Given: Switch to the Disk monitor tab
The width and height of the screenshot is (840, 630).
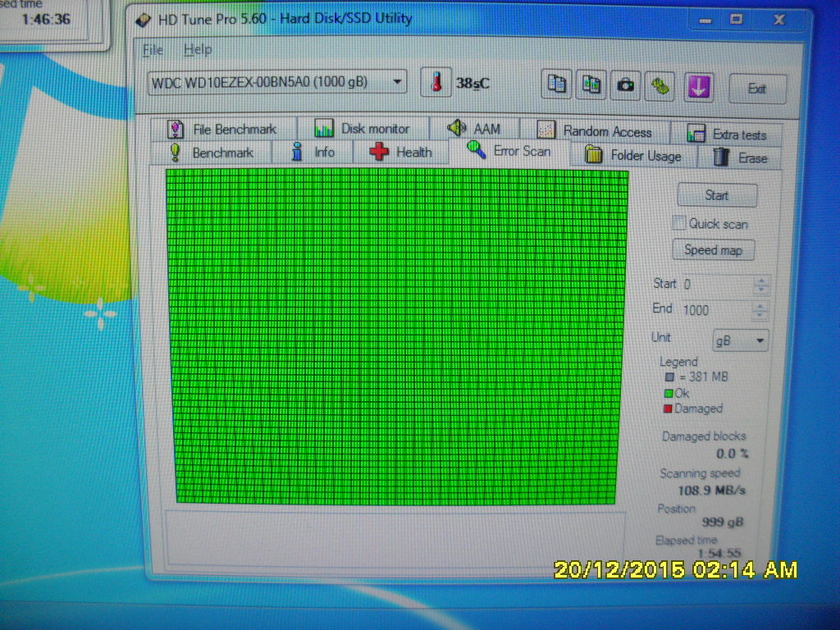Looking at the screenshot, I should pyautogui.click(x=362, y=129).
